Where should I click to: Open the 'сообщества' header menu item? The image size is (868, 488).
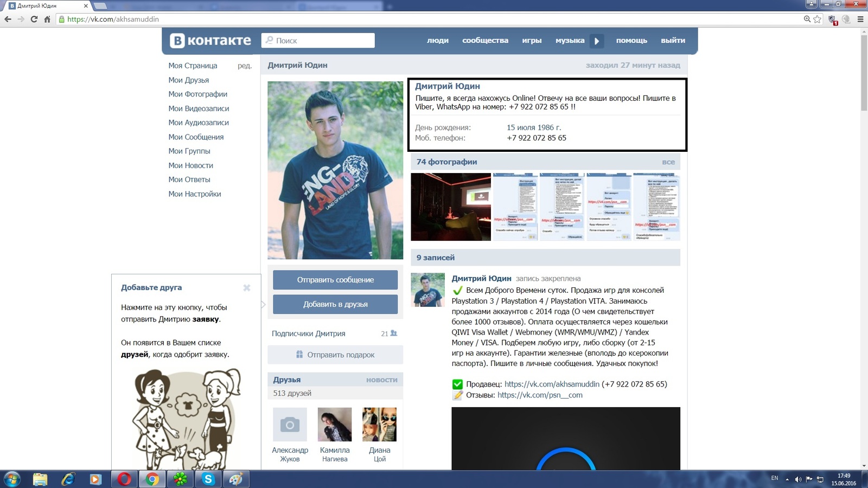(485, 41)
